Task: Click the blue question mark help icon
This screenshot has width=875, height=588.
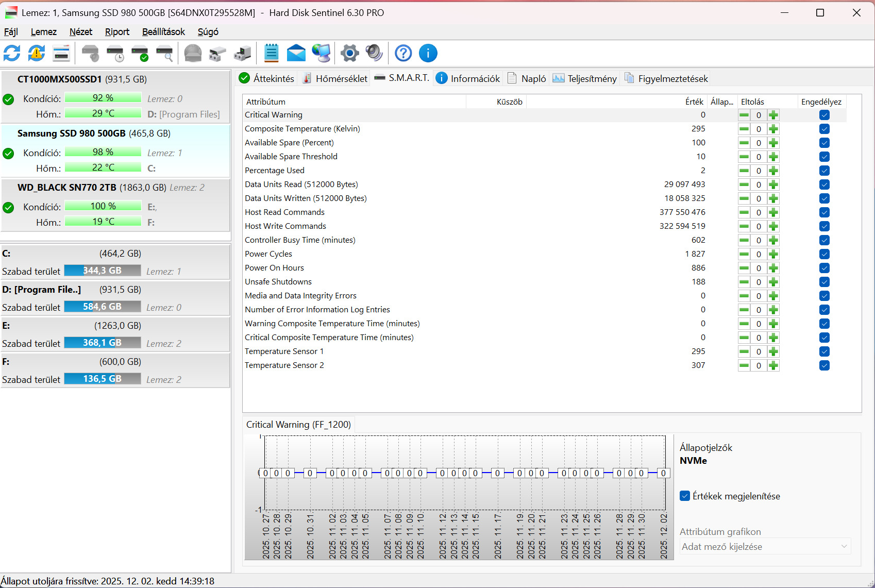Action: tap(403, 53)
